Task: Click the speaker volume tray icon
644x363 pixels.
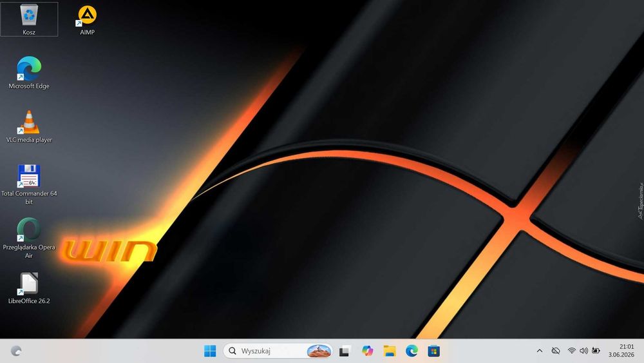Action: (583, 351)
